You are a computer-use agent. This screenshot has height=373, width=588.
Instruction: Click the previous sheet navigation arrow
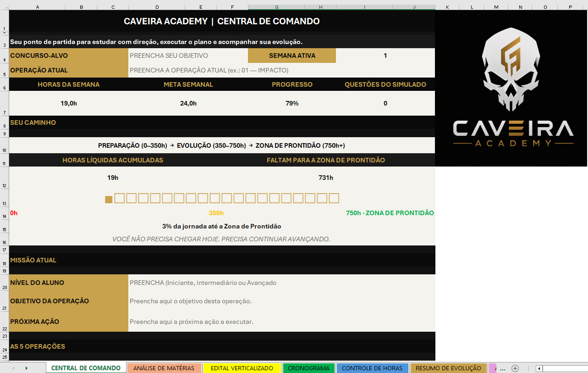[13, 368]
